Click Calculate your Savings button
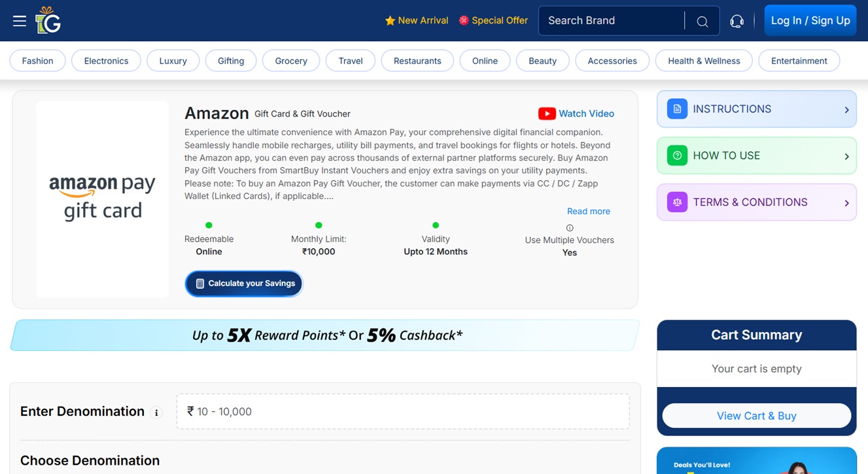This screenshot has height=474, width=868. click(244, 283)
